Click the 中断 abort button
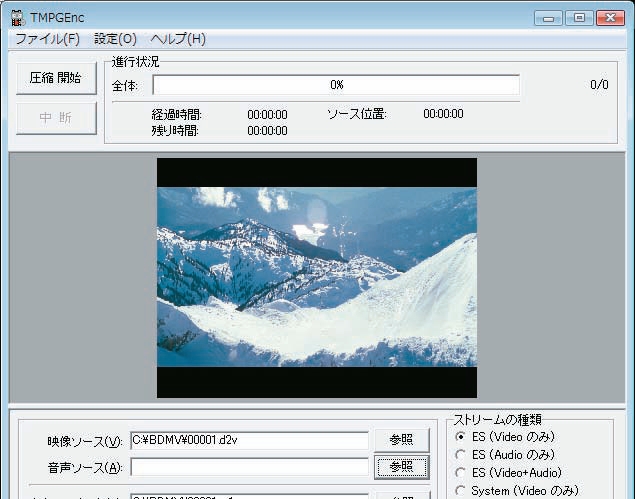 (x=56, y=118)
